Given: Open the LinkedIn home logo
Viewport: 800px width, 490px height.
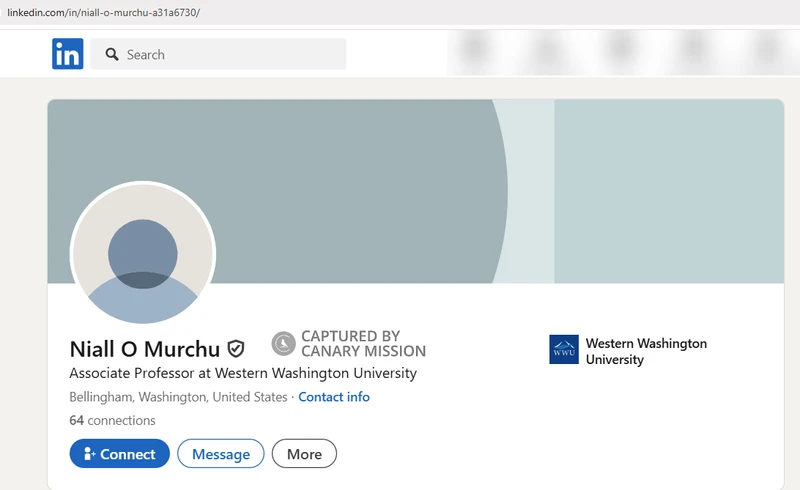Looking at the screenshot, I should [x=67, y=54].
